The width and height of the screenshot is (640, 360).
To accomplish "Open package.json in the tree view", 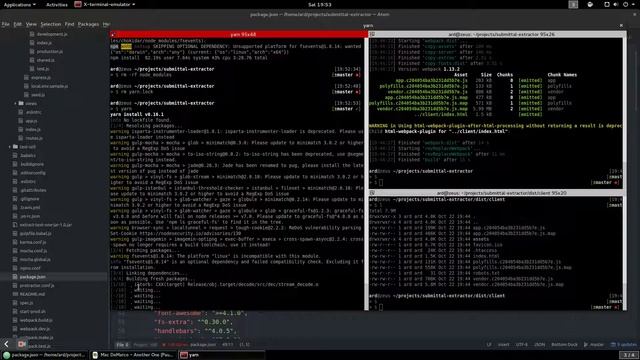I will (33, 277).
